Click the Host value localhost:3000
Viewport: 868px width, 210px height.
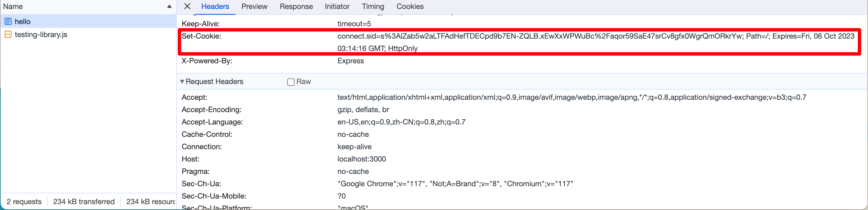pyautogui.click(x=362, y=159)
